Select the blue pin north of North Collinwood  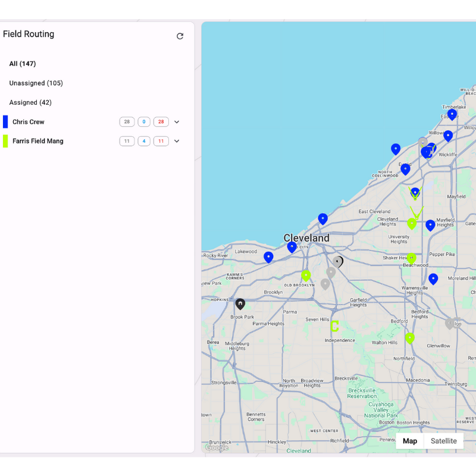[x=396, y=149]
